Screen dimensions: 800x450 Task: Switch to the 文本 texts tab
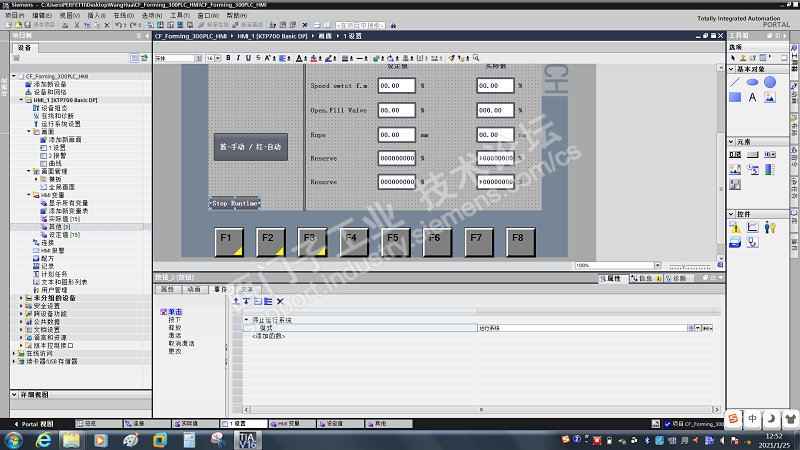247,289
